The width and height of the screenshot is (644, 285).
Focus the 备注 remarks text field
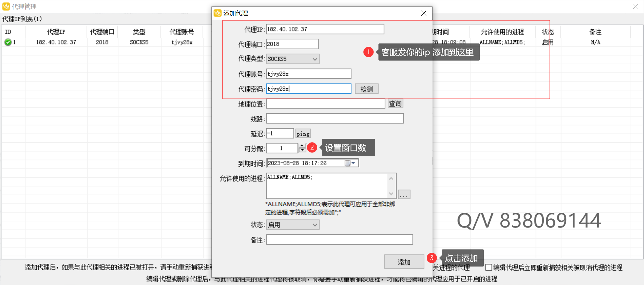click(x=339, y=239)
